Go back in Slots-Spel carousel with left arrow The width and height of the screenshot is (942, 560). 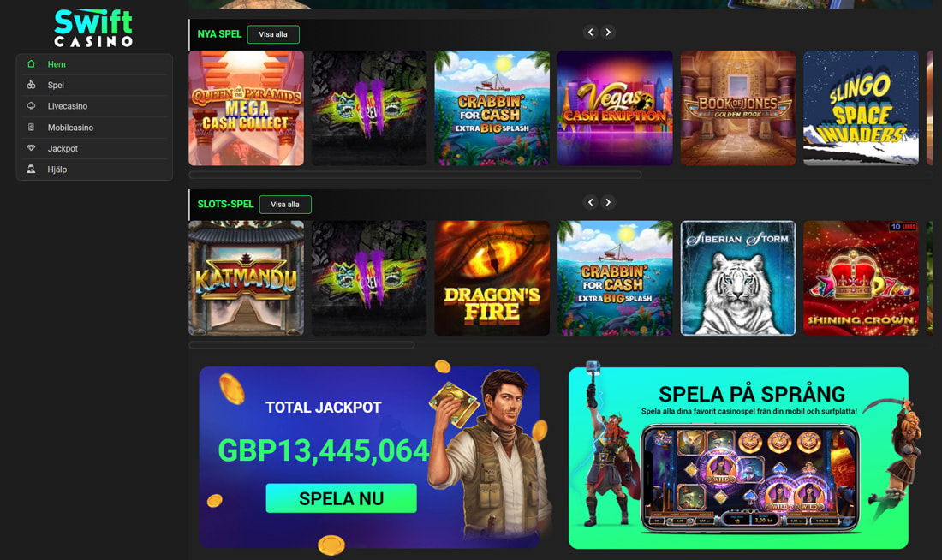[591, 202]
